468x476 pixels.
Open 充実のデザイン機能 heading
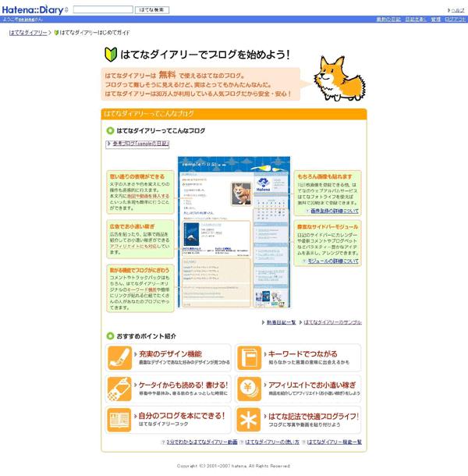coord(170,354)
